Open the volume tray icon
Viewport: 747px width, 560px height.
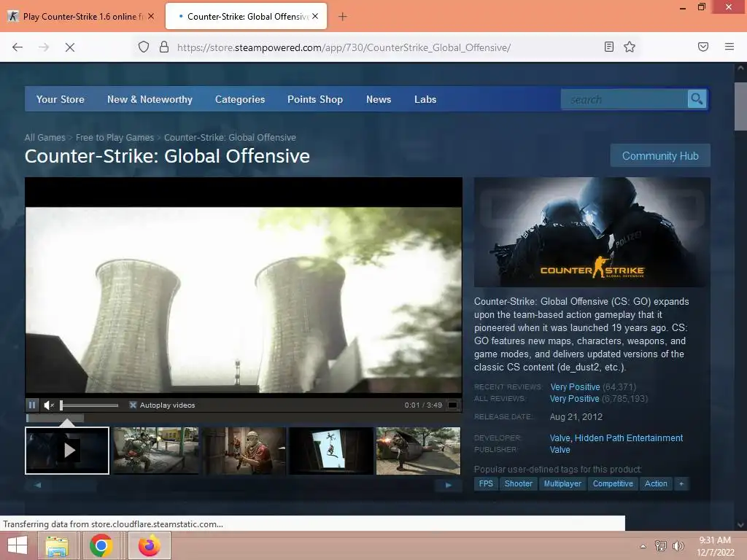coord(678,546)
